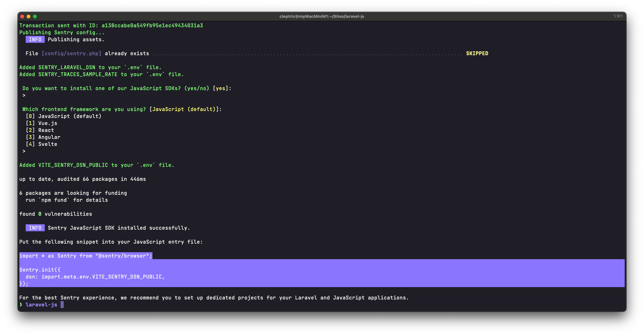Screen dimensions: 644x335
Task: Click the 'For the best Sentry experience' line
Action: click(214, 298)
